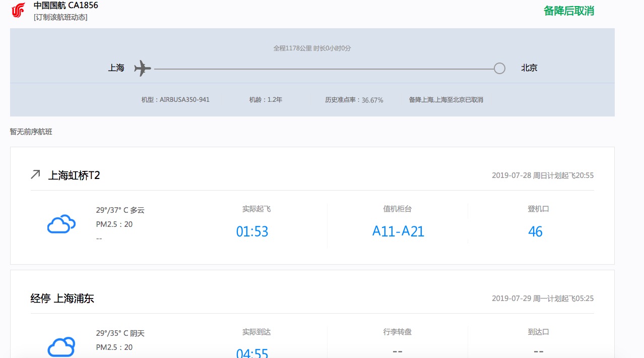Click the actual arrival time 04:55
The height and width of the screenshot is (358, 644).
pyautogui.click(x=252, y=352)
